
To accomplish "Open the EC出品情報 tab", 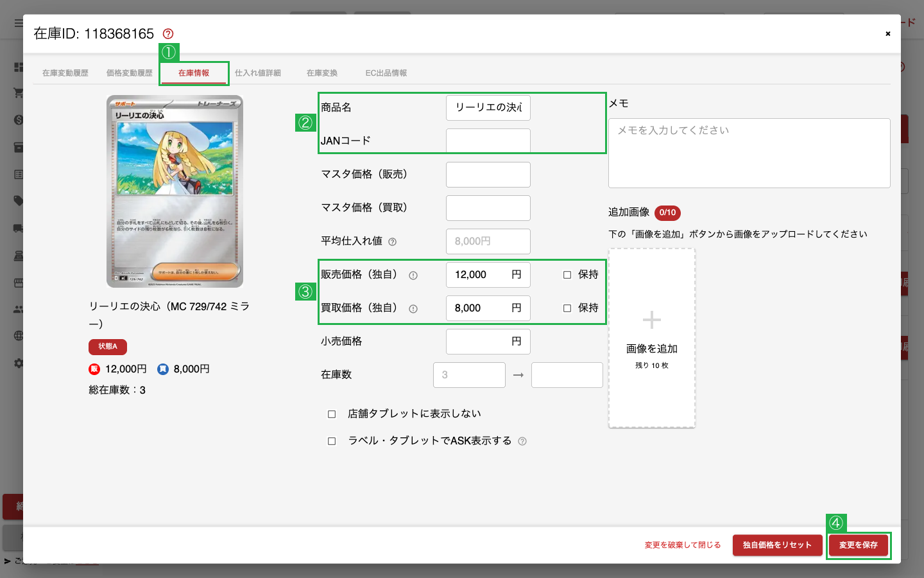I will coord(386,73).
